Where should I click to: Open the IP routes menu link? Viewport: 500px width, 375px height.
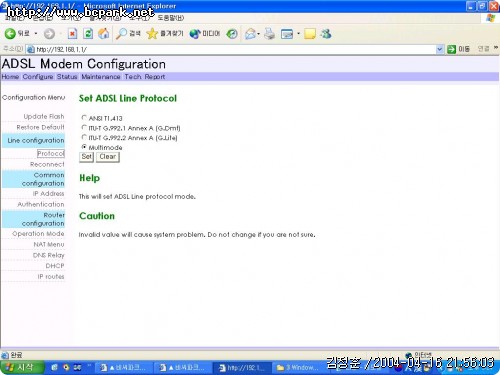point(51,276)
